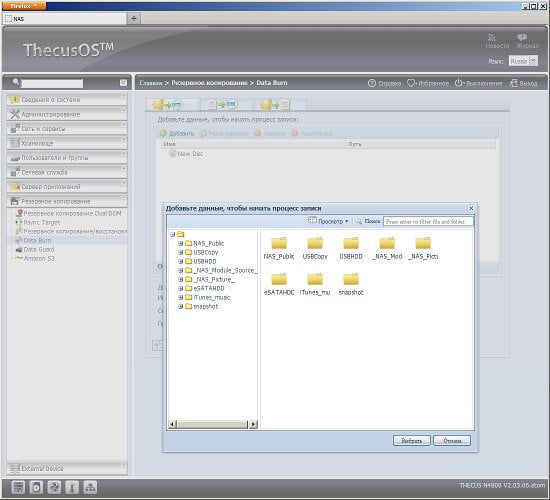Click the Отмена cancel button
Image resolution: width=550 pixels, height=500 pixels.
coord(452,441)
